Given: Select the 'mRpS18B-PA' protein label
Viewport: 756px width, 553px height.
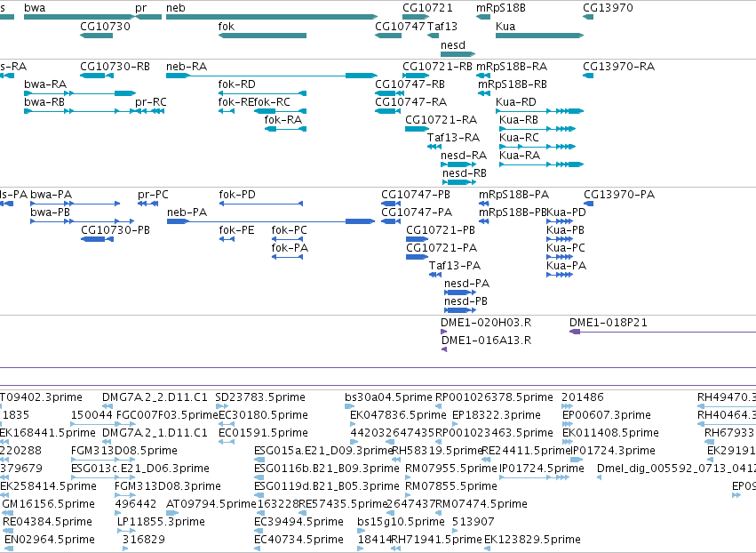Looking at the screenshot, I should pos(514,195).
